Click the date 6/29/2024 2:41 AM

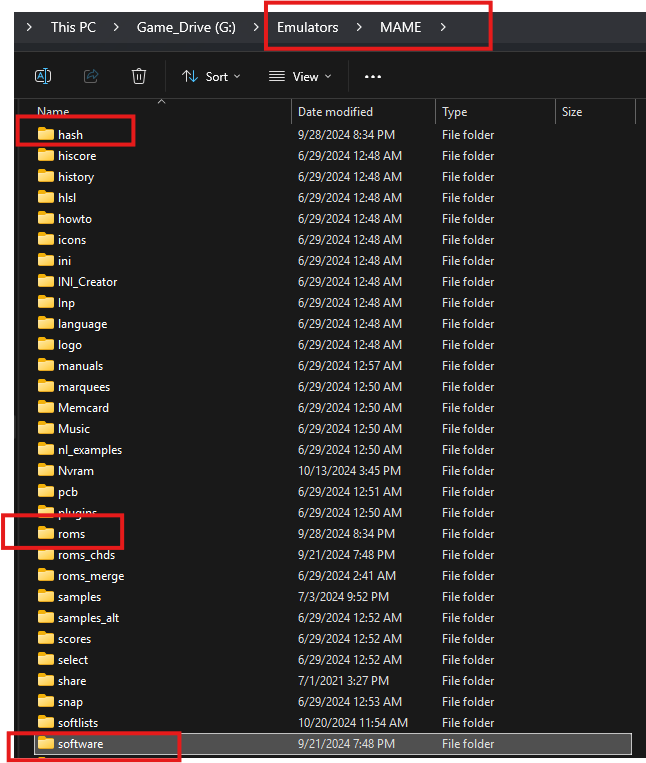(x=347, y=576)
